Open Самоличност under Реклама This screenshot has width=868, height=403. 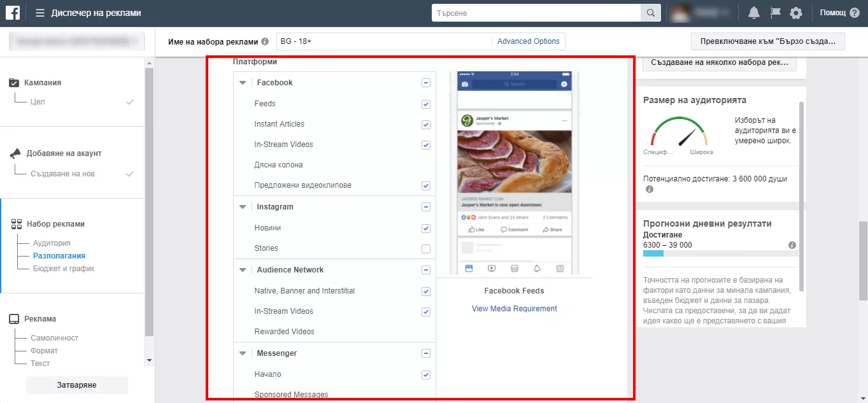click(x=54, y=338)
